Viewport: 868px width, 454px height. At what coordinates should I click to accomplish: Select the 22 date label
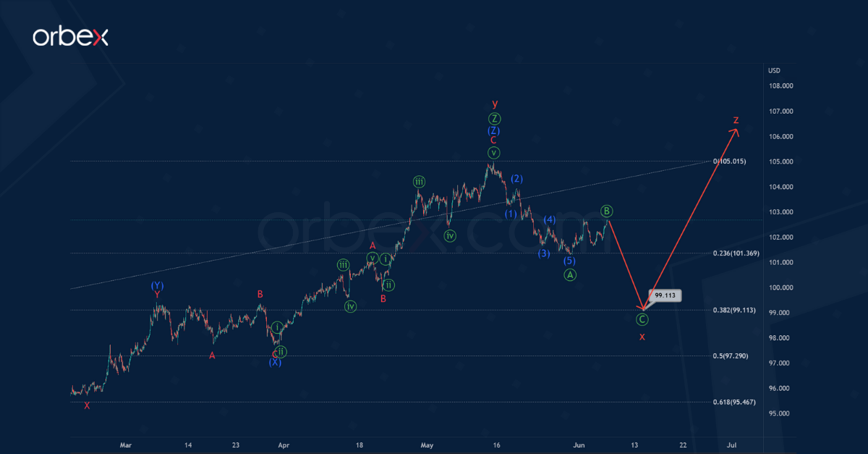click(682, 445)
